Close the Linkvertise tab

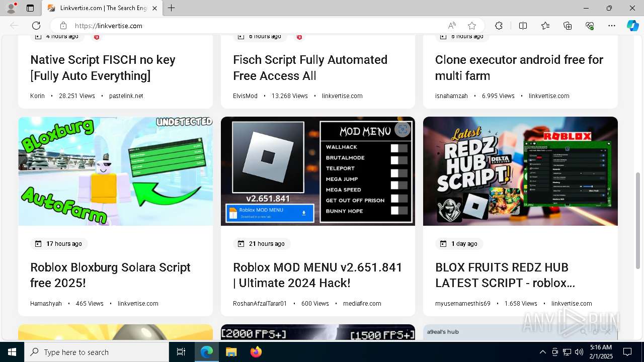(154, 8)
